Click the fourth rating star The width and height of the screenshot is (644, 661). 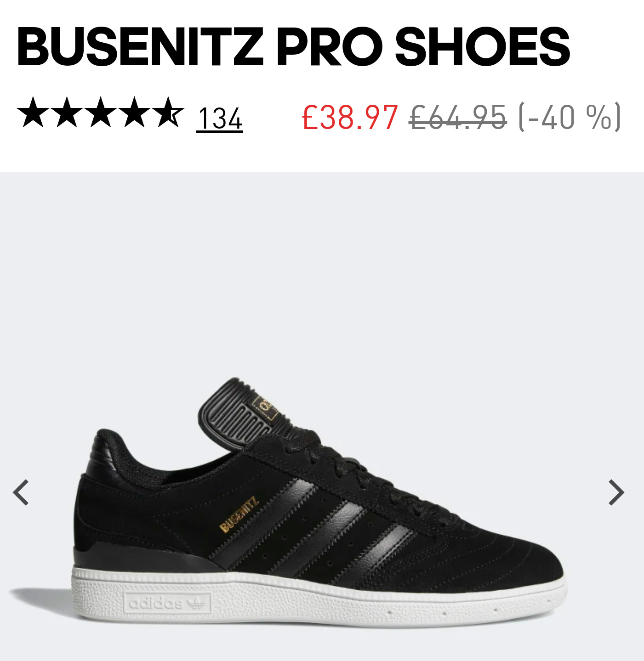click(135, 112)
